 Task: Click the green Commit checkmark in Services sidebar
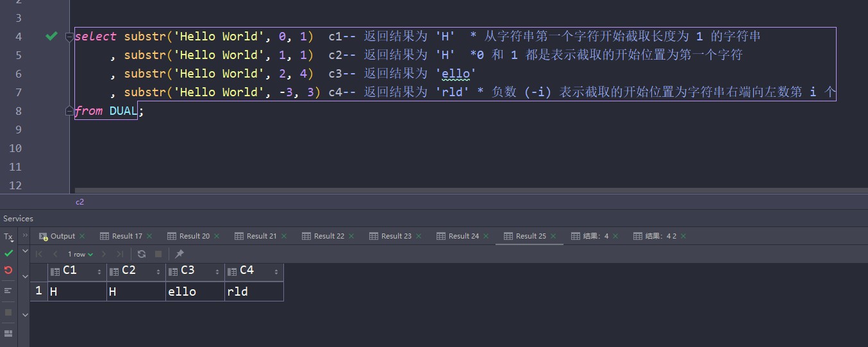coord(8,253)
